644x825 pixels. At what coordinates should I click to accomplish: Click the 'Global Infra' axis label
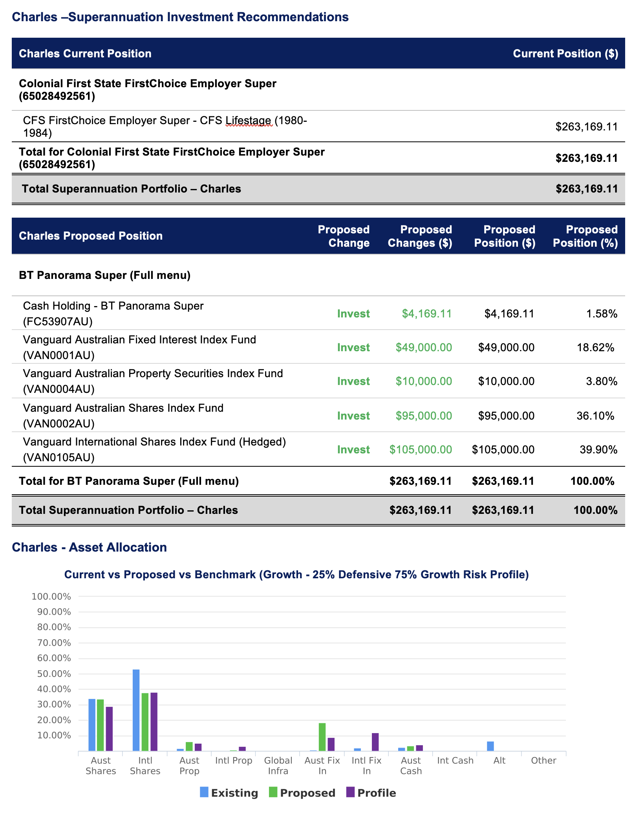click(x=278, y=766)
